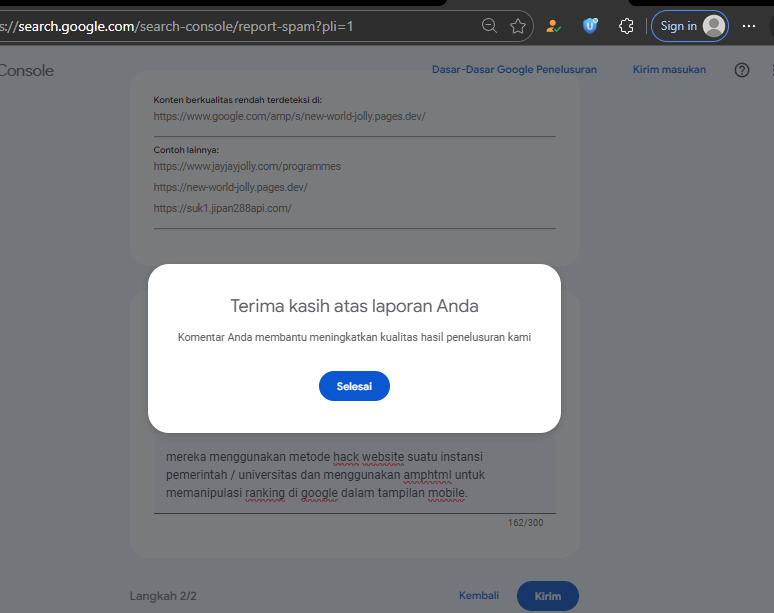Click the suk1.jipan288api.com URL
Image resolution: width=774 pixels, height=613 pixels.
223,208
